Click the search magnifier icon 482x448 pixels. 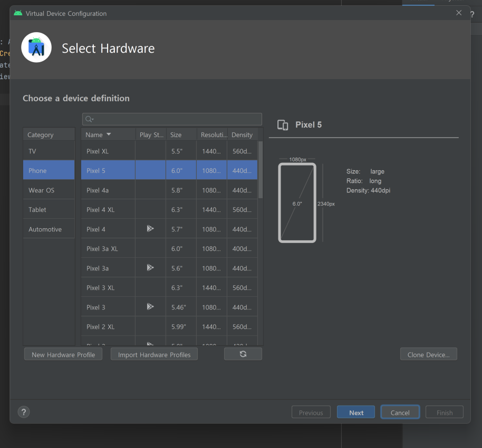coord(90,119)
